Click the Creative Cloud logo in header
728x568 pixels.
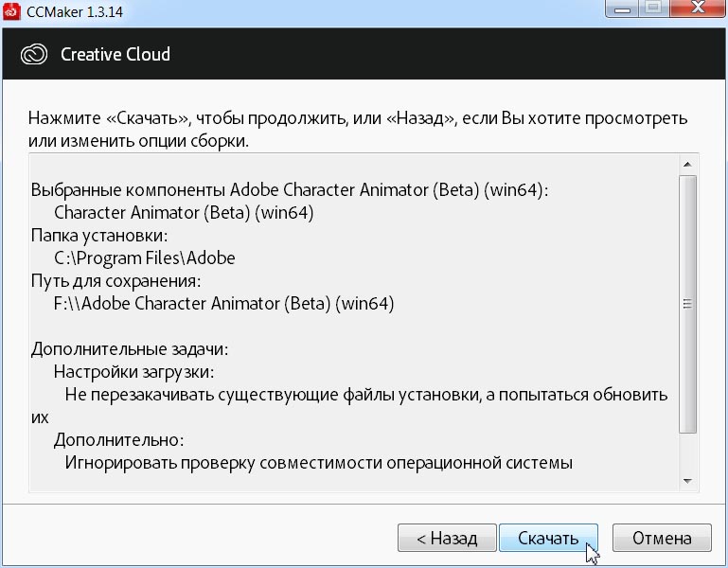(35, 54)
